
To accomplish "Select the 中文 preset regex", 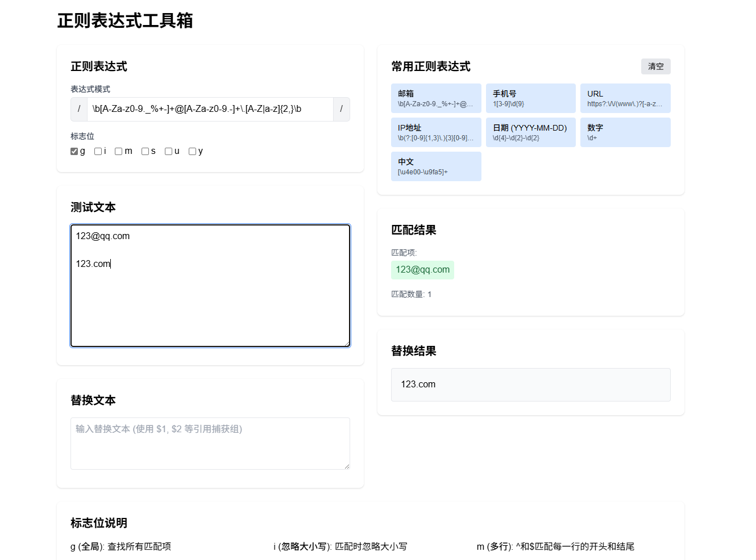I will (436, 166).
